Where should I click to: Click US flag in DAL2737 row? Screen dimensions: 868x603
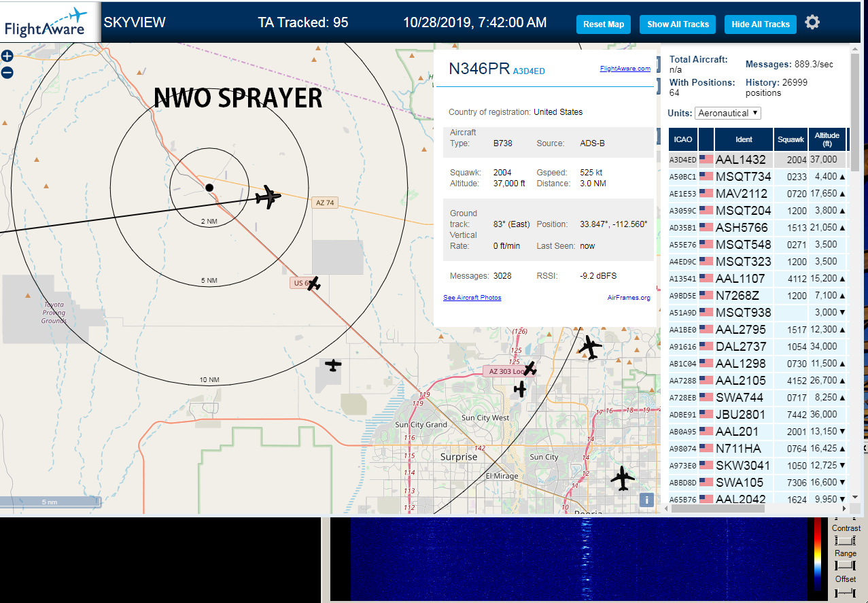[706, 347]
